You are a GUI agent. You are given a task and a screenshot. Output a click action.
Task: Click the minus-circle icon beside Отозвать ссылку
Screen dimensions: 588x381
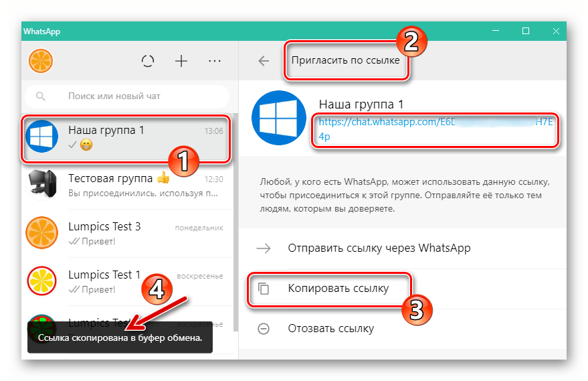(x=264, y=329)
